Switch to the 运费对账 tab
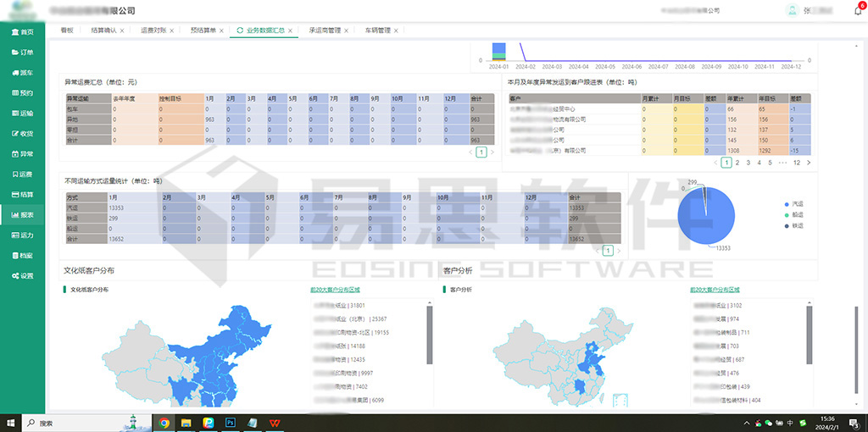868x432 pixels. tap(153, 30)
